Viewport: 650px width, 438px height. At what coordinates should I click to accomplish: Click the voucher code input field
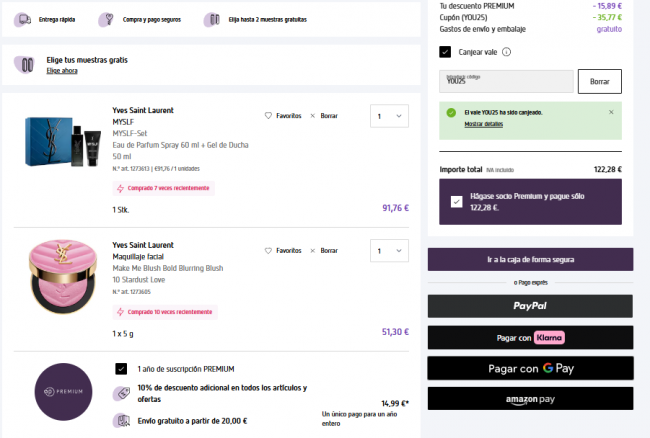pos(506,81)
